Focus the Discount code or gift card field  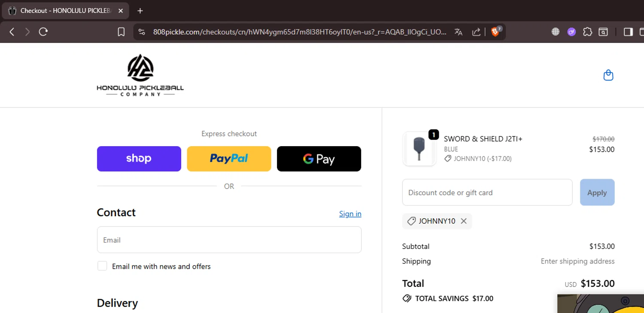point(487,192)
